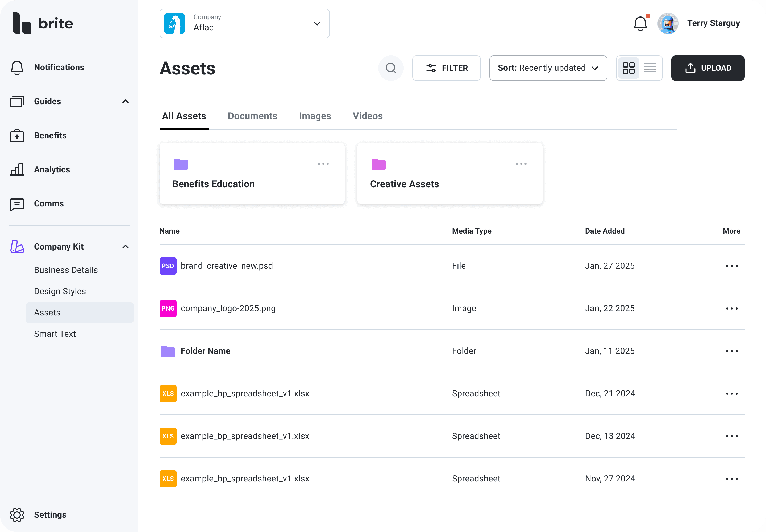
Task: Open the Aflac company selector dropdown
Action: [244, 24]
